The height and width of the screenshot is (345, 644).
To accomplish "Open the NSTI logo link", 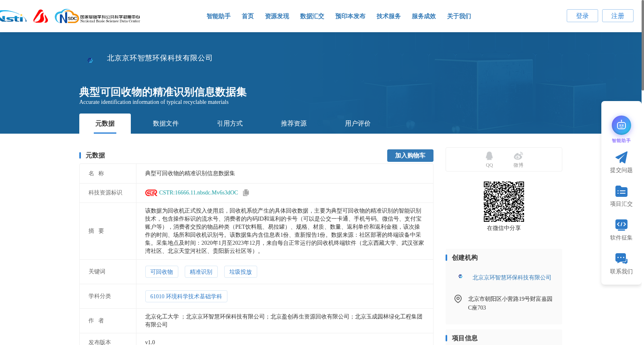I will coord(13,17).
